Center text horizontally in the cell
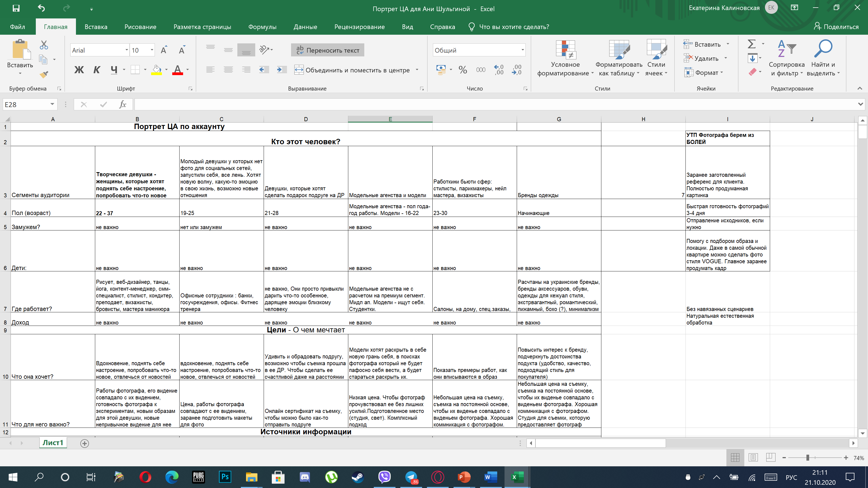Screen dimensions: 868x488 228,70
